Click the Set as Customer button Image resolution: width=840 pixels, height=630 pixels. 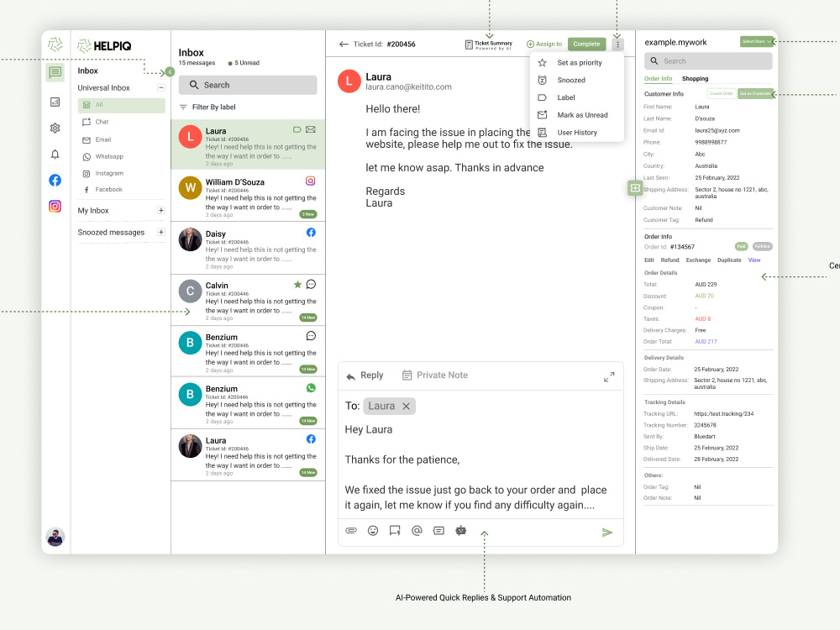click(x=755, y=93)
